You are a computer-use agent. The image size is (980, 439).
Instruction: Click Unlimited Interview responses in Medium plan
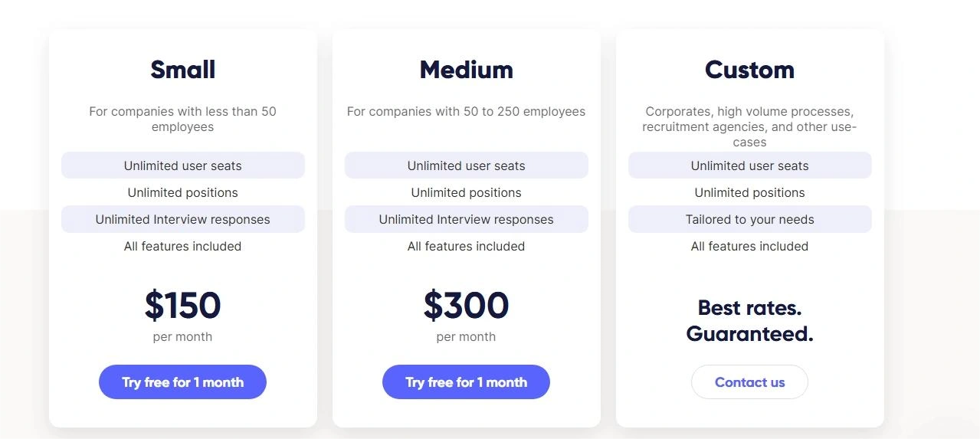(466, 219)
